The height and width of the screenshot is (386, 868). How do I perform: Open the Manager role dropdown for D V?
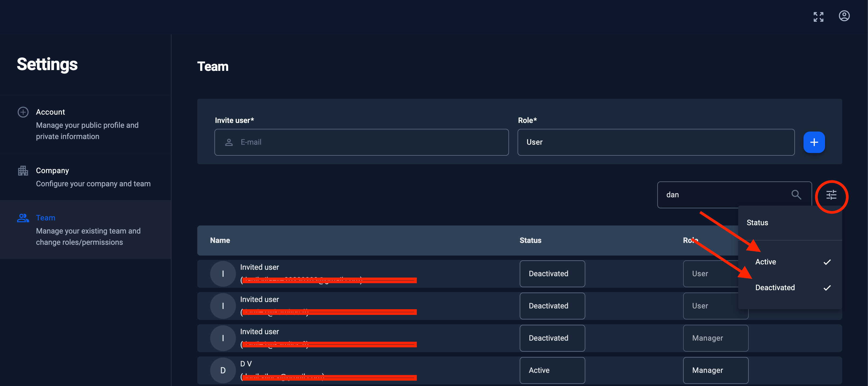click(715, 370)
